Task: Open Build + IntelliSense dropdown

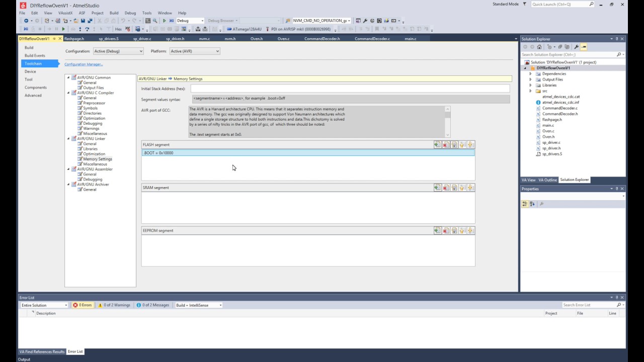Action: [199, 305]
